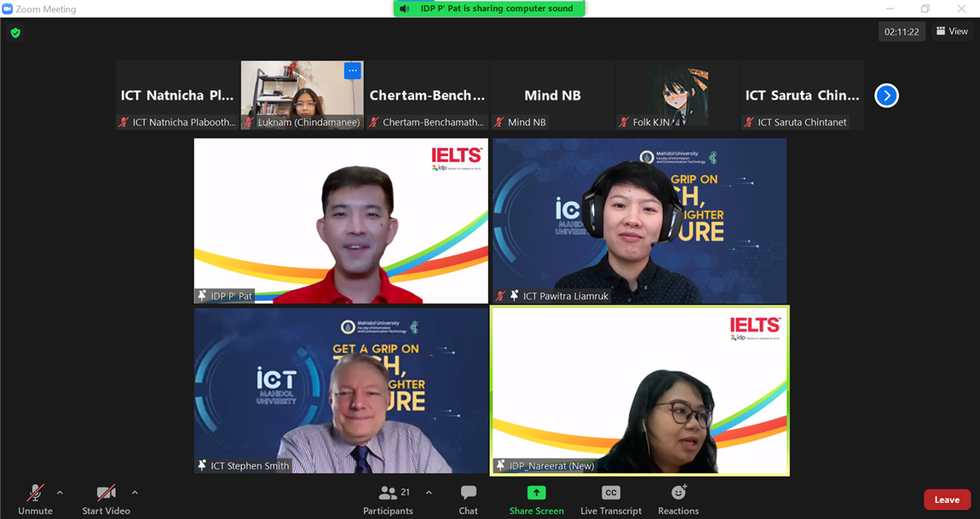The height and width of the screenshot is (519, 980).
Task: Leave the meeting
Action: tap(946, 499)
